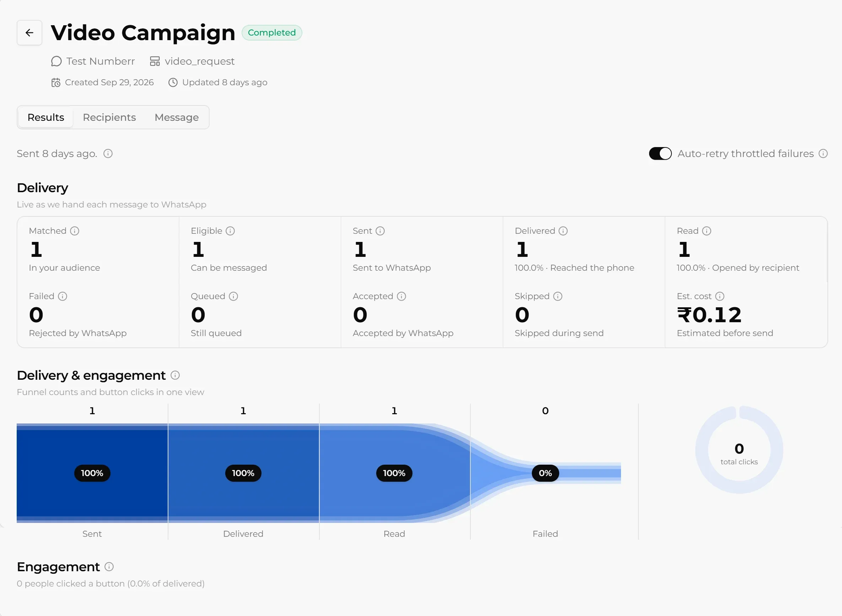Show info for Matched metric

click(x=75, y=231)
